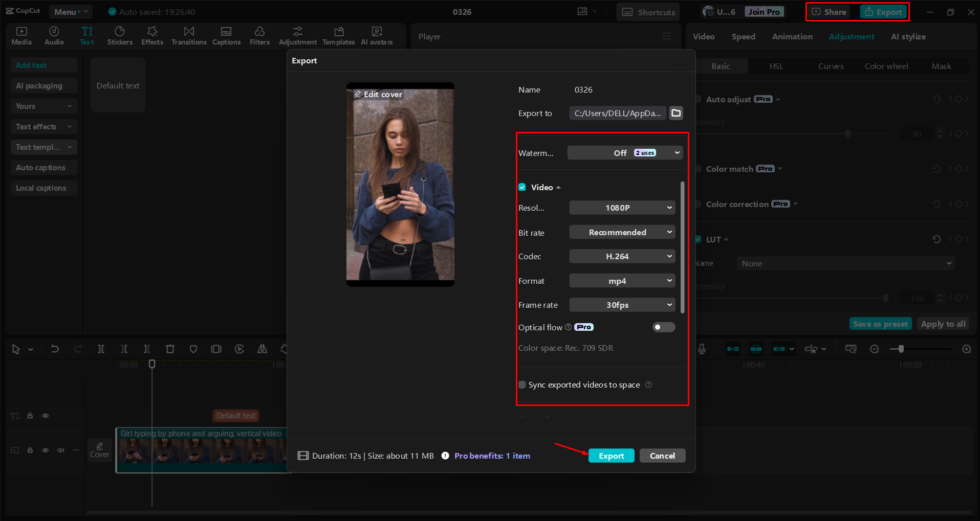The image size is (980, 521).
Task: Open the AI avatars panel
Action: click(377, 35)
